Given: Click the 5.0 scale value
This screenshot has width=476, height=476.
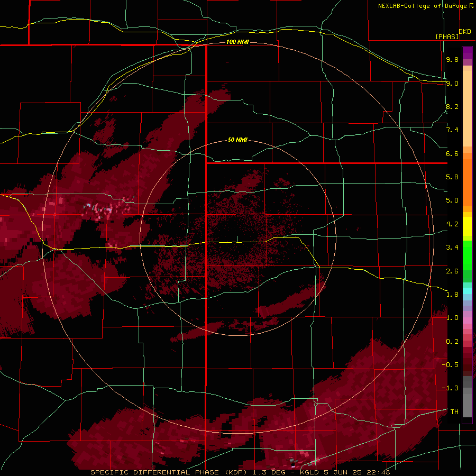Looking at the screenshot, I should (x=452, y=200).
